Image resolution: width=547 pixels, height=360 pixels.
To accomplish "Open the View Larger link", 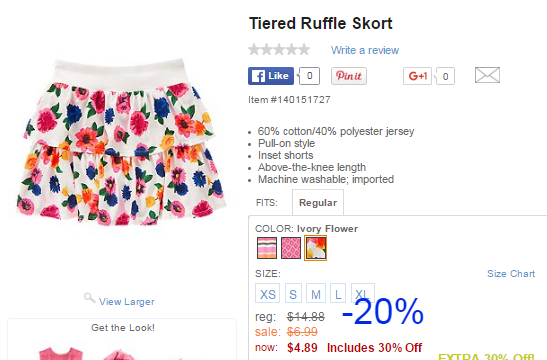I will tap(127, 302).
